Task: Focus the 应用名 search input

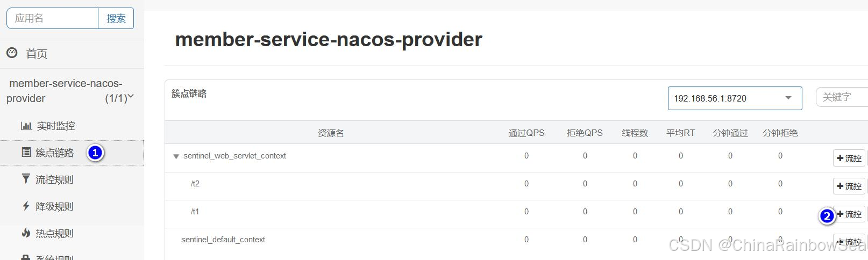Action: pos(52,18)
